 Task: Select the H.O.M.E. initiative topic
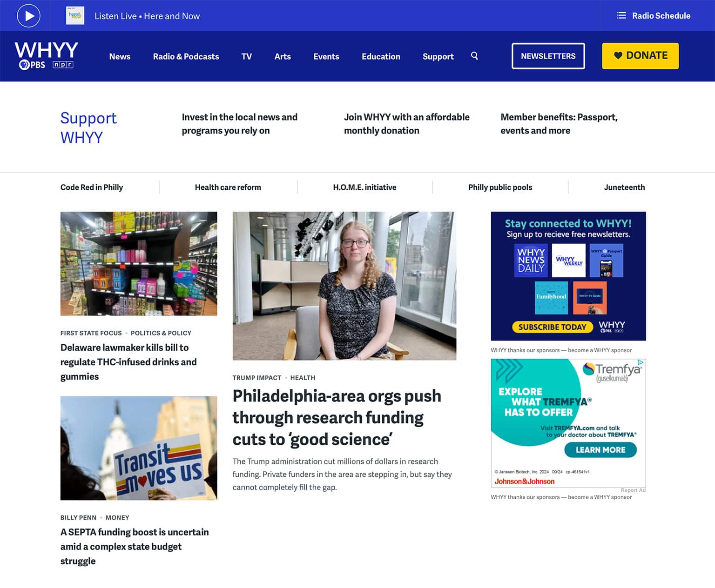[x=364, y=187]
